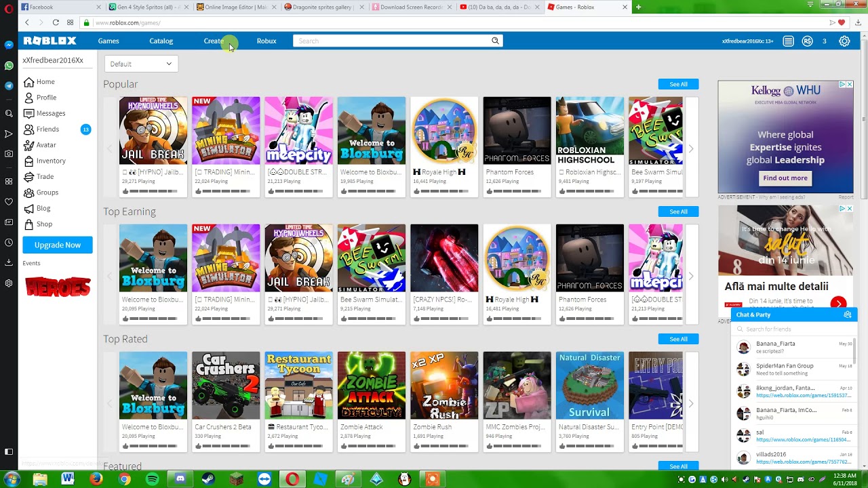The height and width of the screenshot is (488, 868).
Task: Open the Default sort dropdown
Action: tap(141, 64)
